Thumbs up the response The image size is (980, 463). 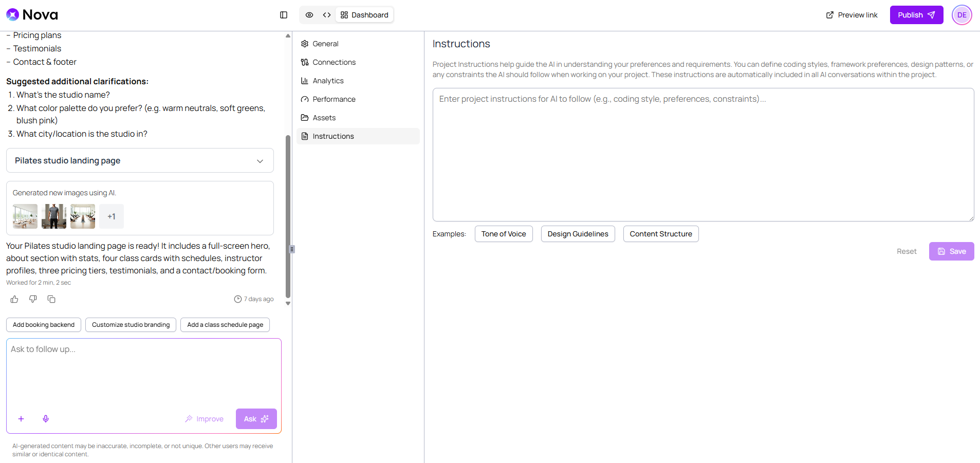click(x=14, y=299)
